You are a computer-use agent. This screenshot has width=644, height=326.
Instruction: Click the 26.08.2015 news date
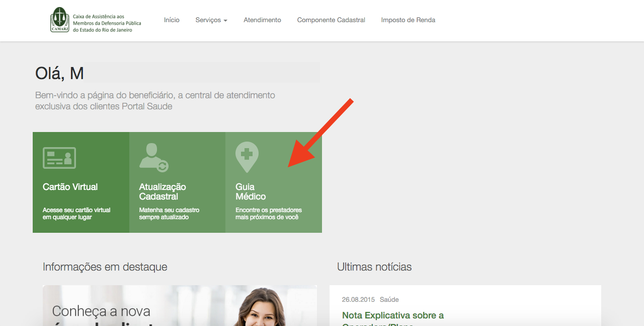pyautogui.click(x=358, y=299)
